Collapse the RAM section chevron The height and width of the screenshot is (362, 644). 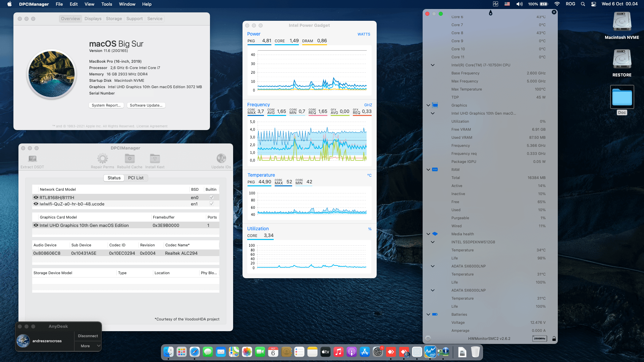pyautogui.click(x=428, y=170)
